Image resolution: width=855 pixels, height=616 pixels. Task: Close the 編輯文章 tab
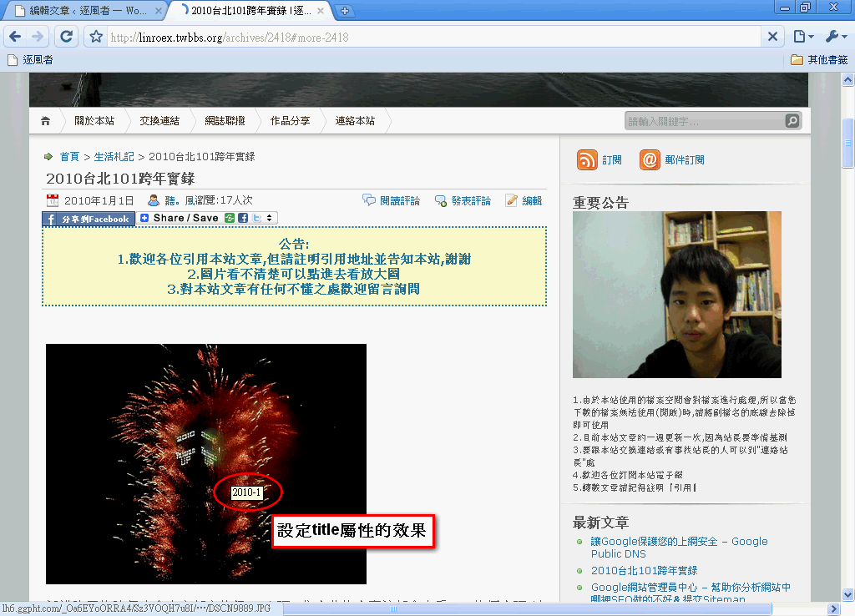158,10
